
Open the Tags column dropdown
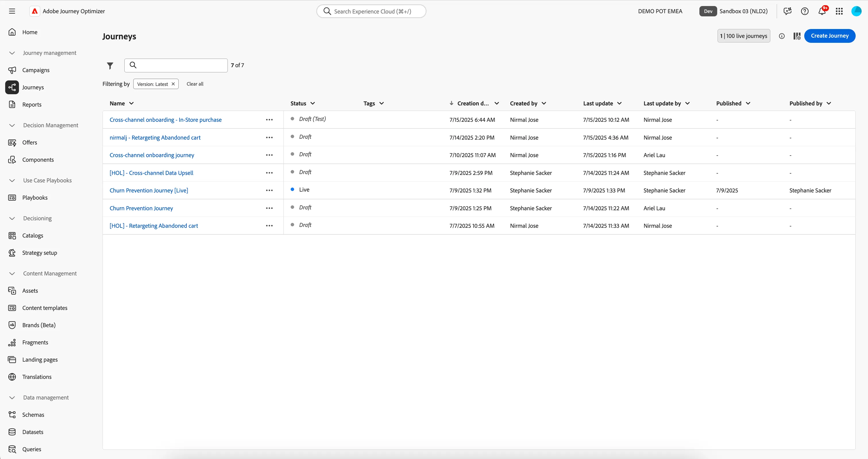click(x=381, y=103)
